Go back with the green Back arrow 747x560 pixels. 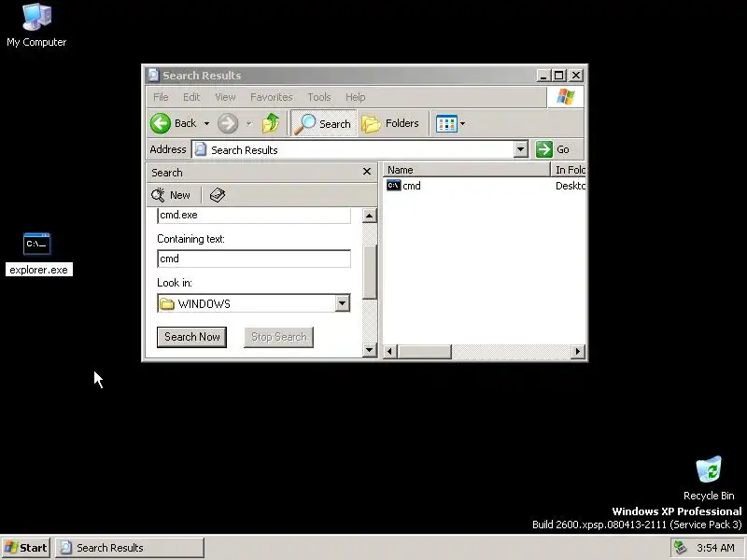pyautogui.click(x=161, y=123)
